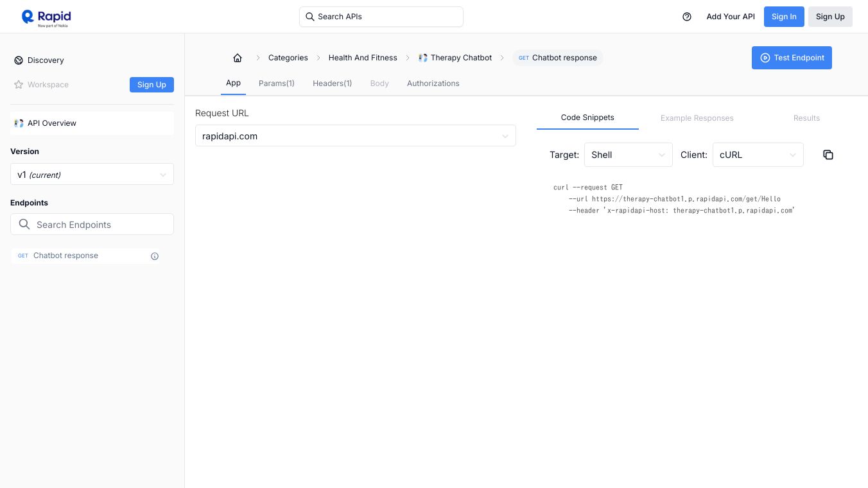868x488 pixels.
Task: Click Sign Up in the header
Action: click(830, 17)
